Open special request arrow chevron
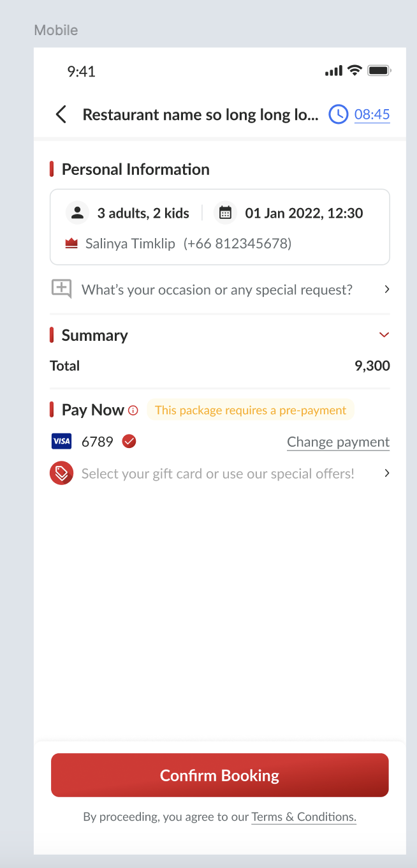Image resolution: width=417 pixels, height=868 pixels. coord(386,289)
